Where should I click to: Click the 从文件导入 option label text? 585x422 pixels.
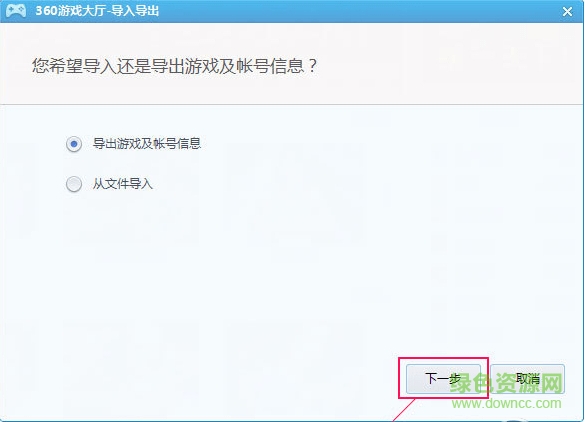(x=123, y=184)
